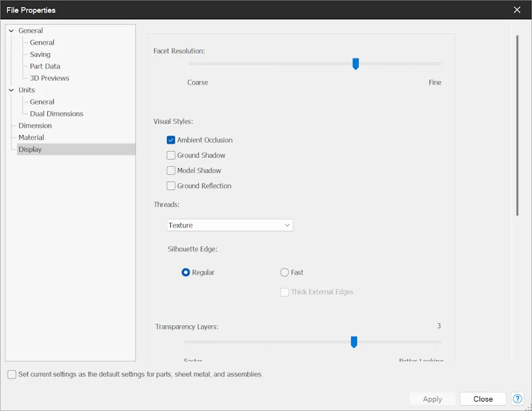Open the 3D Previews page

coord(49,78)
